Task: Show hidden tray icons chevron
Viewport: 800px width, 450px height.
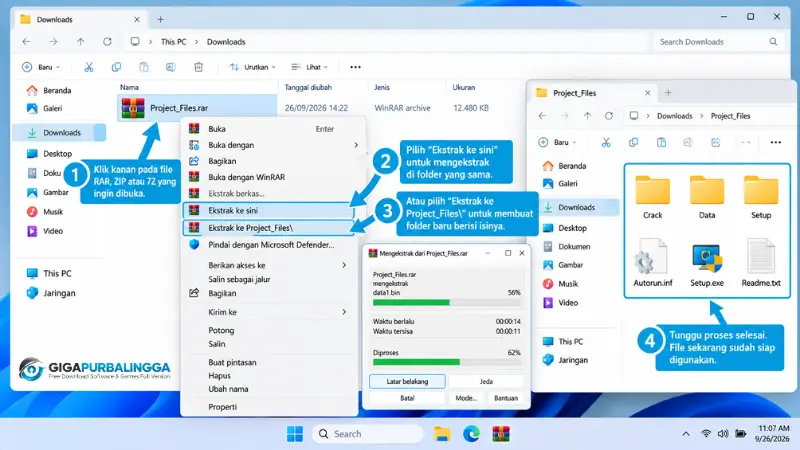Action: point(686,434)
